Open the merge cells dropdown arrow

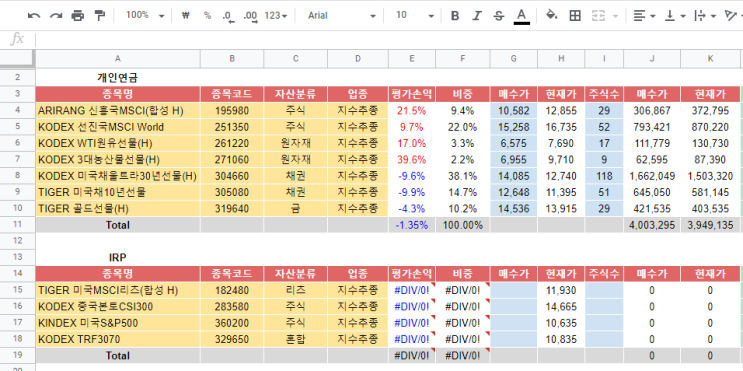[616, 16]
